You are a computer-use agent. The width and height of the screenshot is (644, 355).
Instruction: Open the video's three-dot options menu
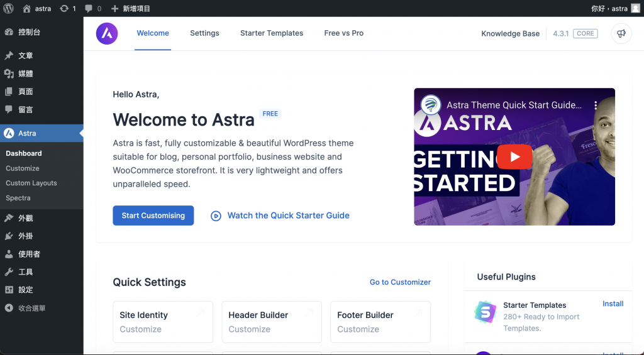(595, 105)
